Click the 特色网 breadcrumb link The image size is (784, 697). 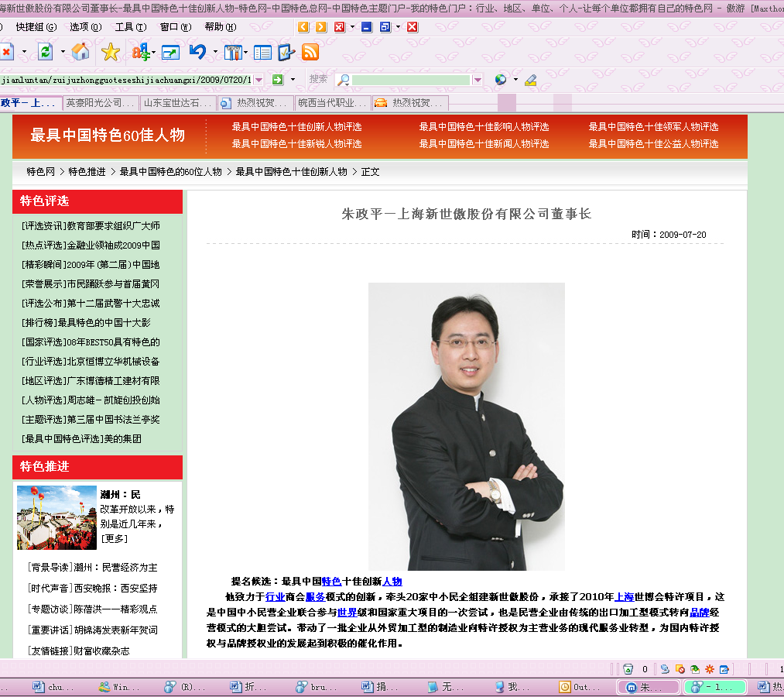click(x=40, y=172)
